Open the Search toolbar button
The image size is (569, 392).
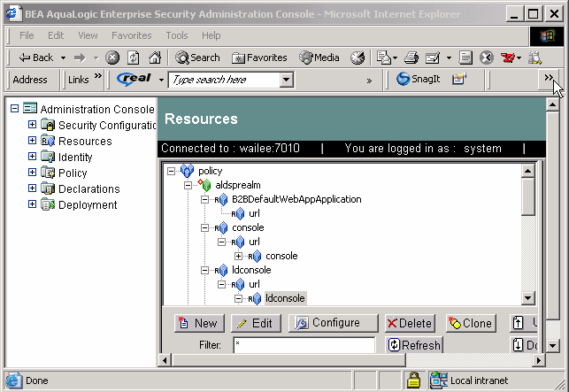(x=197, y=58)
